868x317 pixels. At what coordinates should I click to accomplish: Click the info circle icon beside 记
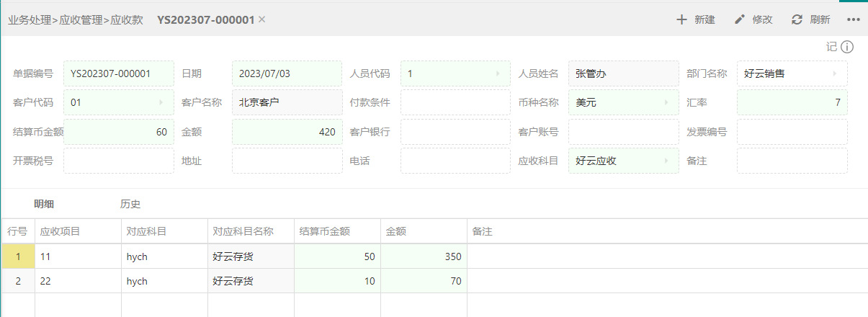(847, 47)
